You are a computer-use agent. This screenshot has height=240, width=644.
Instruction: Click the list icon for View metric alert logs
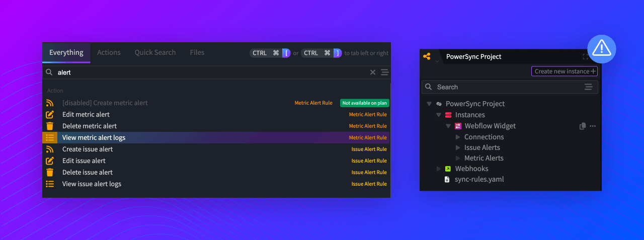(x=50, y=137)
